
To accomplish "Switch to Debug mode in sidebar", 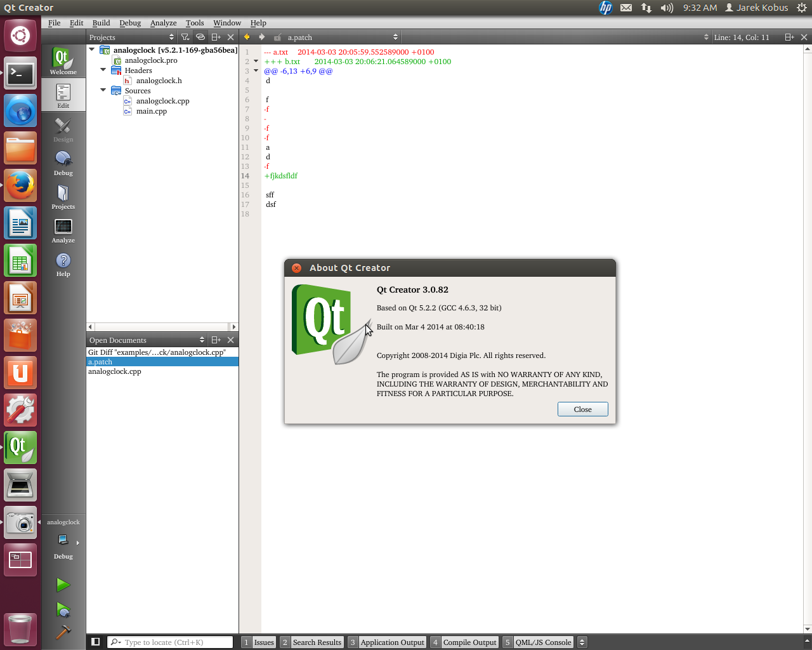I will point(63,162).
